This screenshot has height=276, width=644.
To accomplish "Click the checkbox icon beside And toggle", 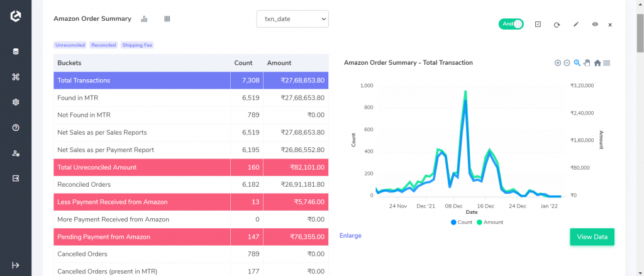I will click(x=538, y=25).
